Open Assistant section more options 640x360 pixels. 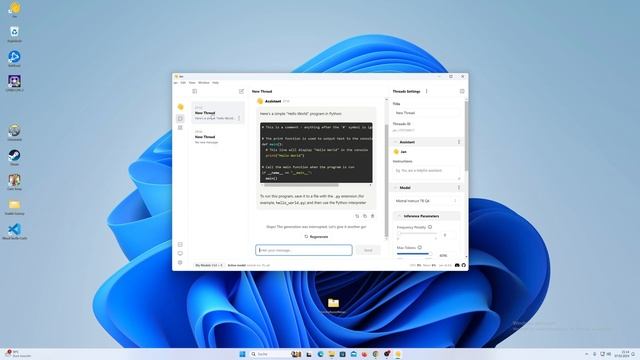tap(459, 142)
